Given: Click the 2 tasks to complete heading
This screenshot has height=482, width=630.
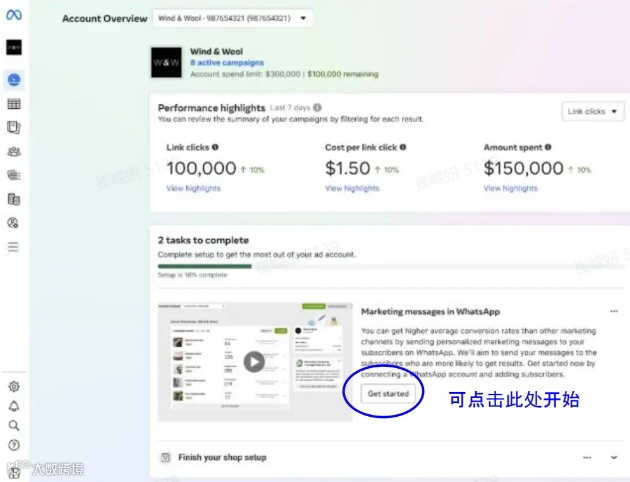Looking at the screenshot, I should (203, 240).
